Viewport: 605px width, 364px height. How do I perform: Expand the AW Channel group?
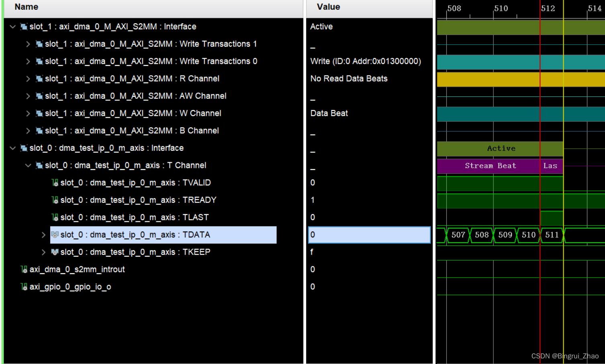pos(28,96)
